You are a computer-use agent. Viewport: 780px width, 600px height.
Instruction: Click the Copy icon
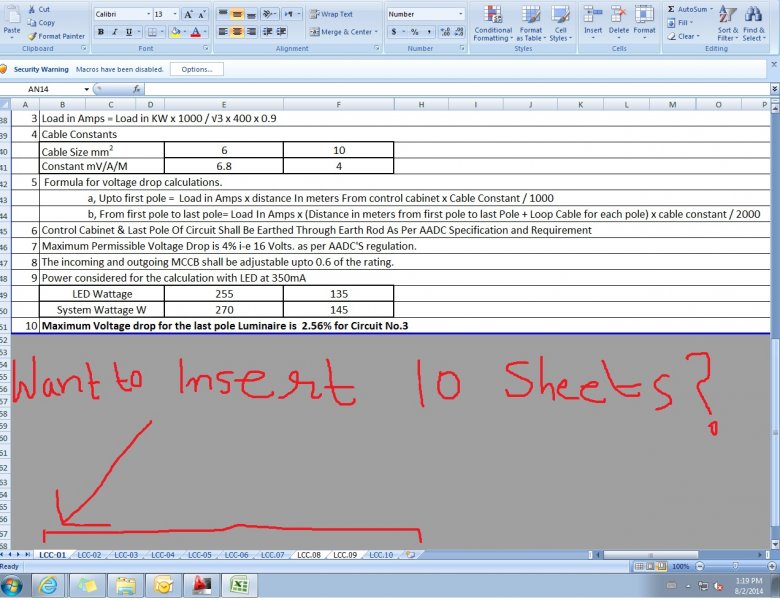(32, 22)
